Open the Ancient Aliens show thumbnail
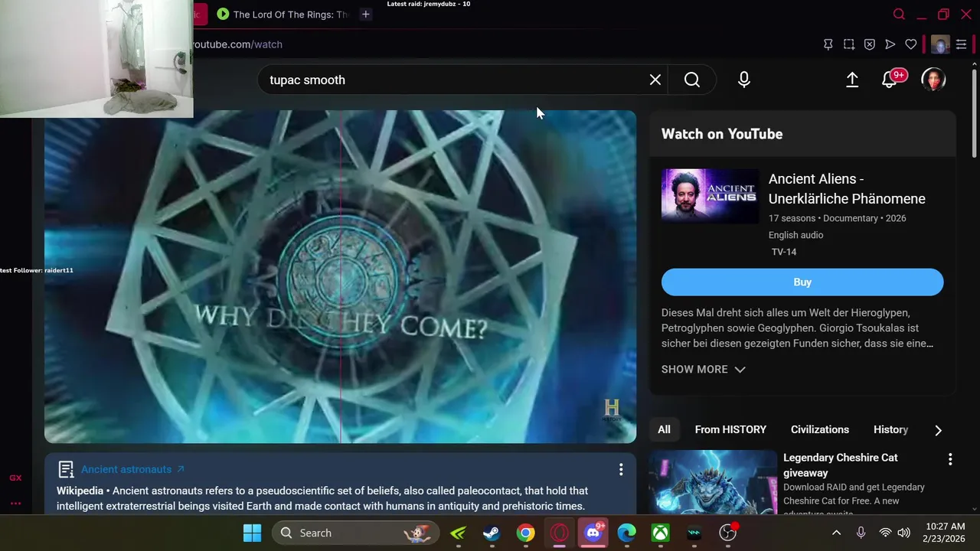Viewport: 980px width, 551px height. [710, 196]
